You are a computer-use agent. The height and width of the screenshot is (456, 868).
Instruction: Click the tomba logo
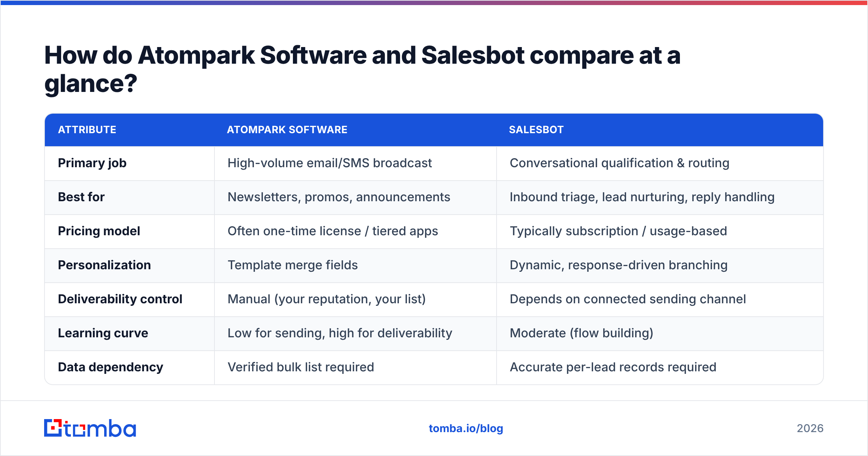point(90,428)
